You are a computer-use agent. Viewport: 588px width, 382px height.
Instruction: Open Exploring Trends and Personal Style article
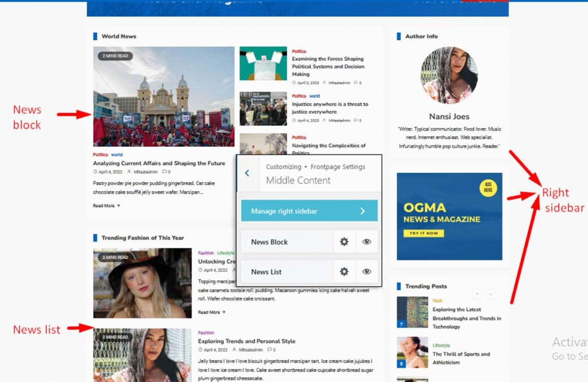pyautogui.click(x=246, y=341)
